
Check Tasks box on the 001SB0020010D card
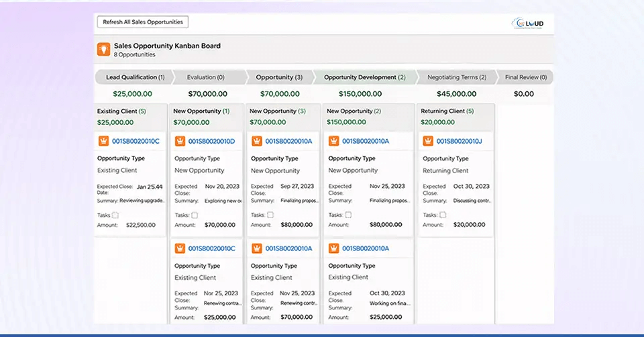tap(195, 215)
